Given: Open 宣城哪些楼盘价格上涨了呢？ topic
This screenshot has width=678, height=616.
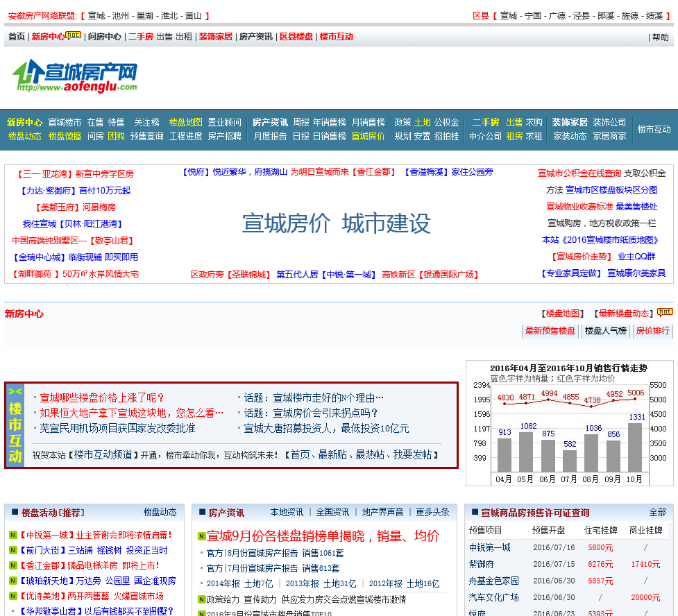Looking at the screenshot, I should (102, 397).
